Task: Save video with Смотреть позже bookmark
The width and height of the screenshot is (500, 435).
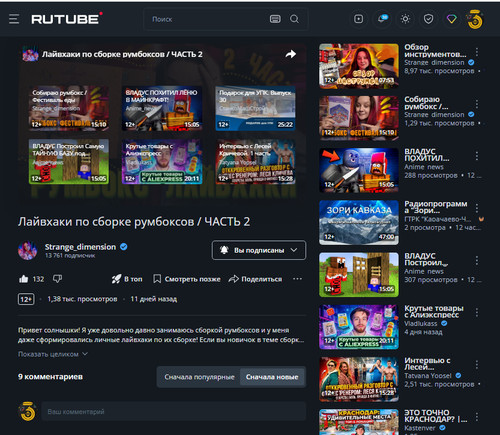Action: click(x=187, y=279)
